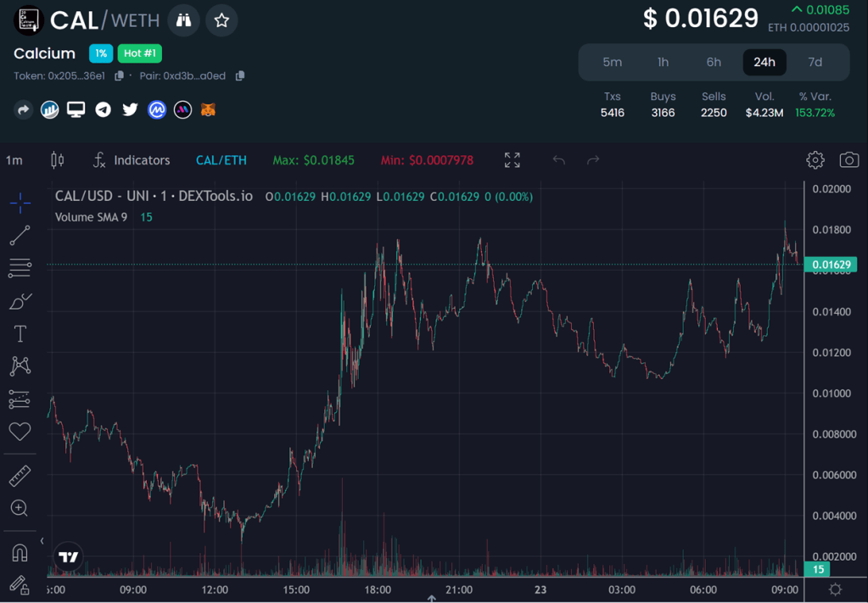Select the text annotation tool
868x603 pixels.
pos(20,333)
